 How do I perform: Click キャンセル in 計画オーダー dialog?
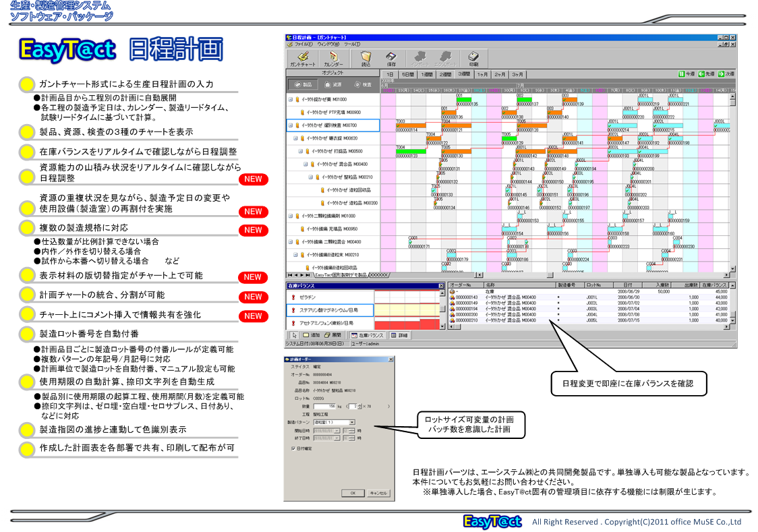tap(378, 494)
